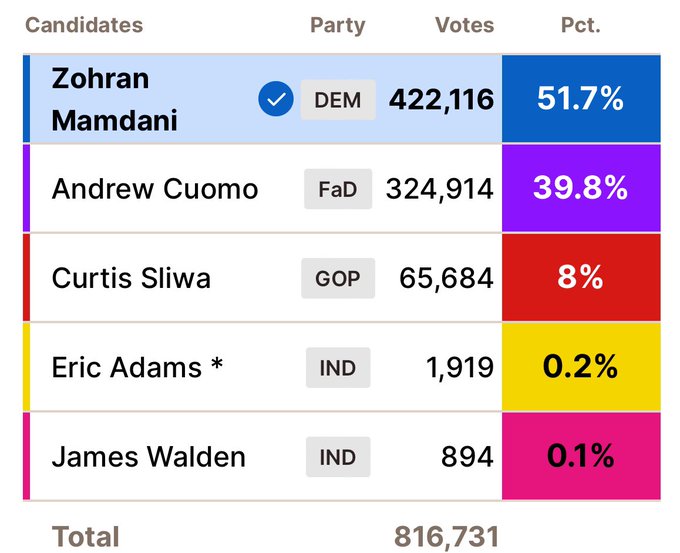
Task: Click the yellow 0.2% percentage box
Action: (581, 368)
